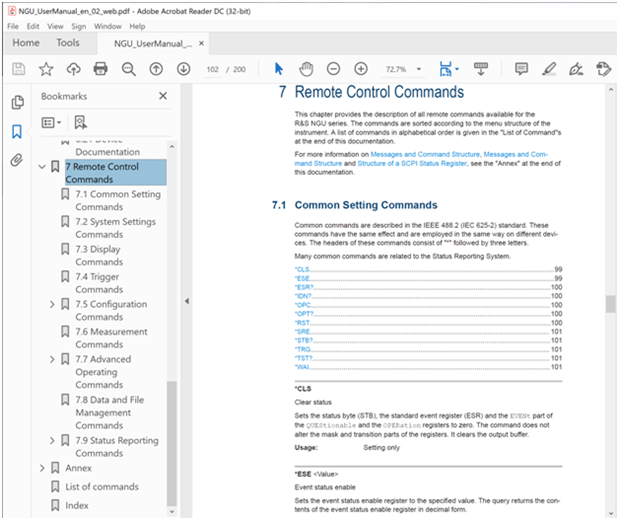
Task: Click the page number input field
Action: click(211, 69)
